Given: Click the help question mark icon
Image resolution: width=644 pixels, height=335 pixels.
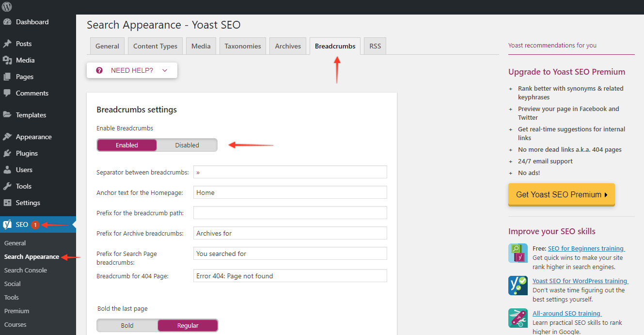Looking at the screenshot, I should [99, 70].
